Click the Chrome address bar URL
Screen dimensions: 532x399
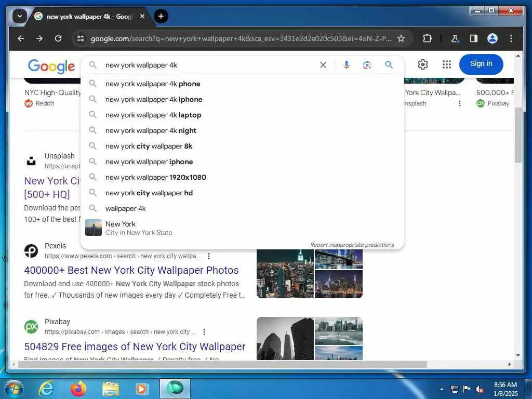pyautogui.click(x=241, y=38)
